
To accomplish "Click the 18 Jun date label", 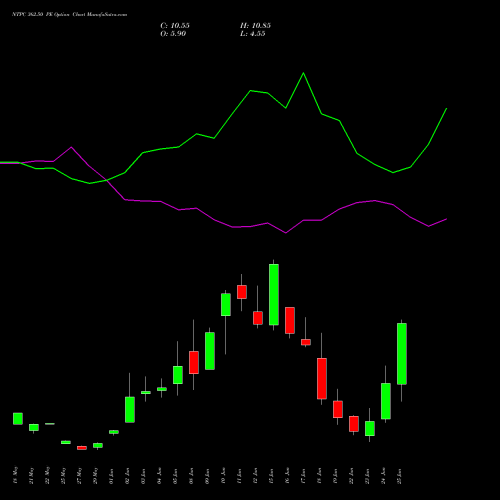I will (x=319, y=476).
